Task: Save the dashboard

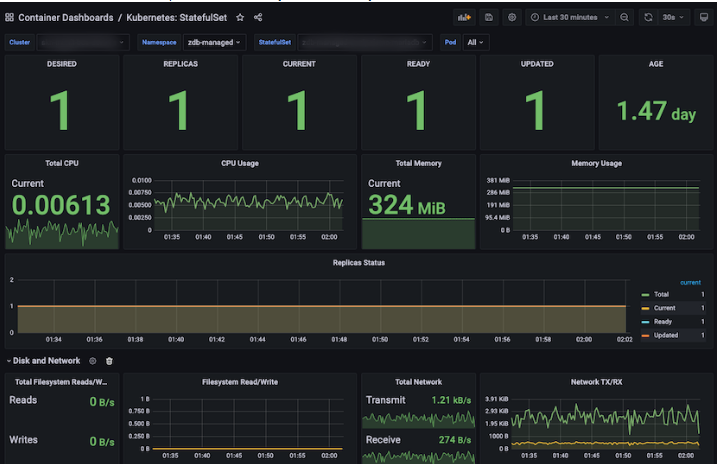Action: tap(489, 17)
